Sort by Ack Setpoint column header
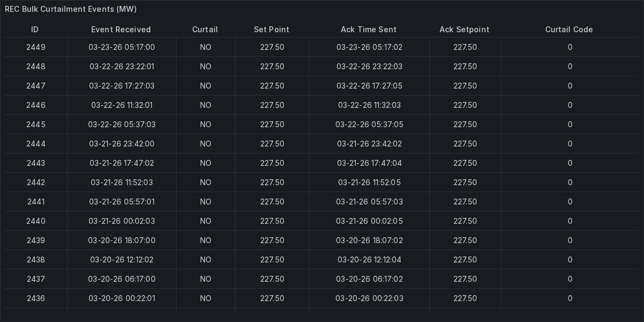 (464, 30)
